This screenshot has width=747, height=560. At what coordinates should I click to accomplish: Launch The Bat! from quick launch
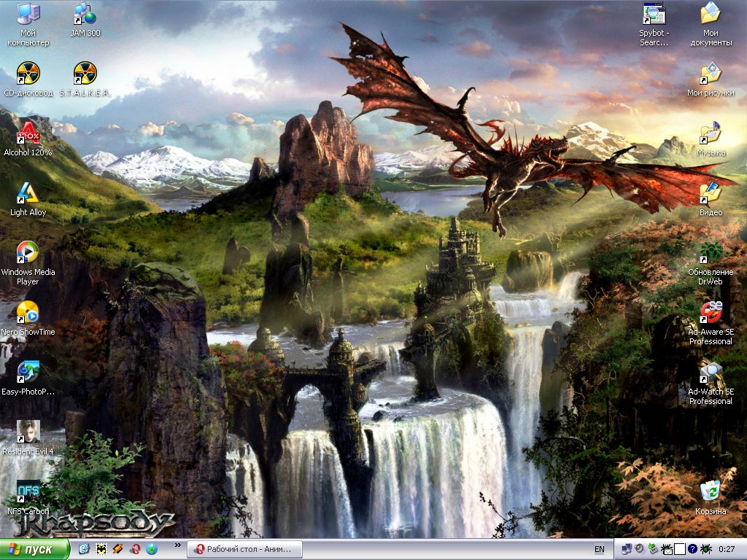tap(101, 550)
